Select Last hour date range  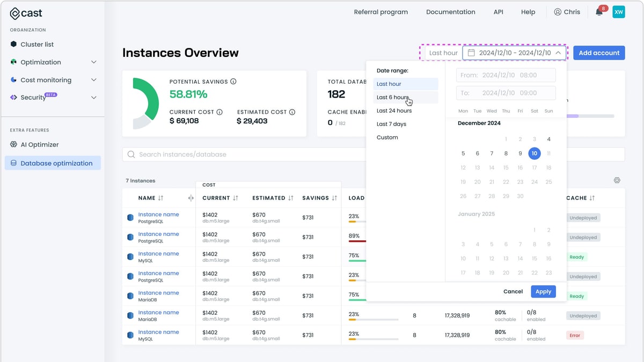coord(406,84)
